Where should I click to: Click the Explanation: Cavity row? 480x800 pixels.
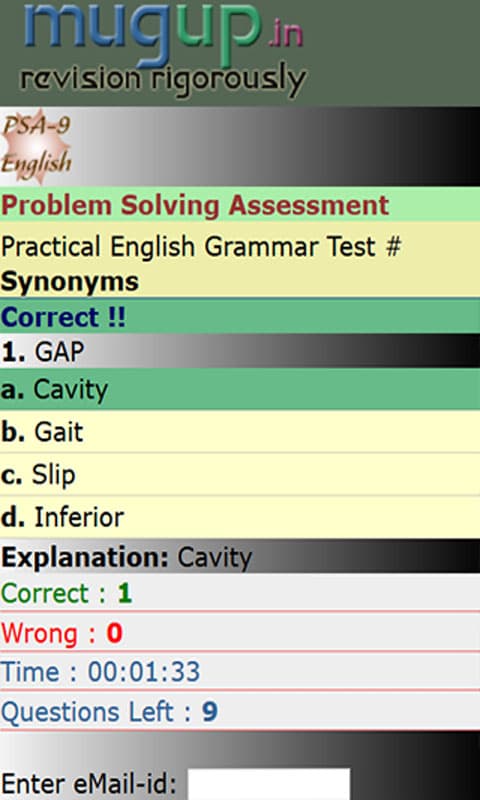pyautogui.click(x=240, y=557)
